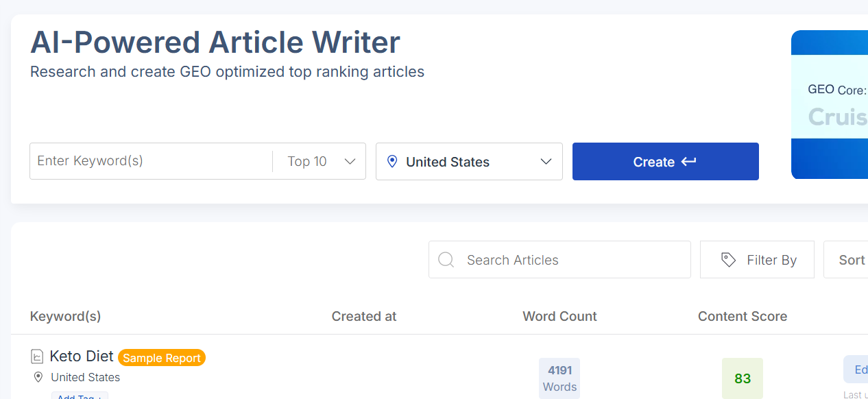Click the Enter Keyword(s) input field

pos(151,161)
